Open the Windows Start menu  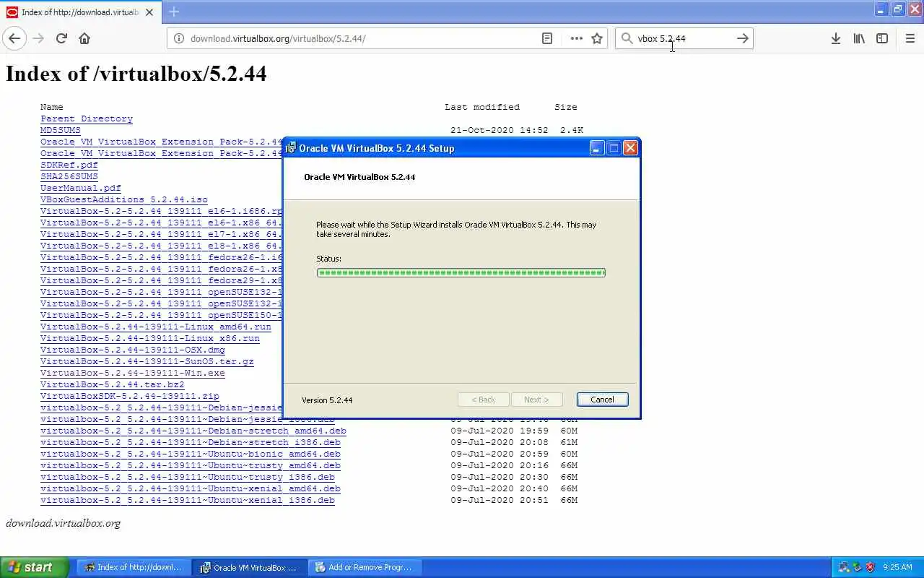coord(34,567)
